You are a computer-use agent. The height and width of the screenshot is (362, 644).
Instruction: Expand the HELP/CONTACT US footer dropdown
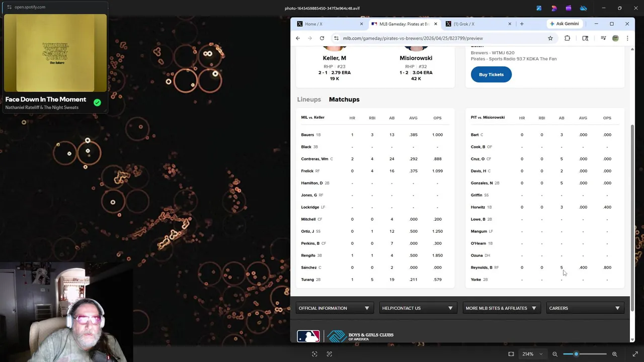pos(417,308)
